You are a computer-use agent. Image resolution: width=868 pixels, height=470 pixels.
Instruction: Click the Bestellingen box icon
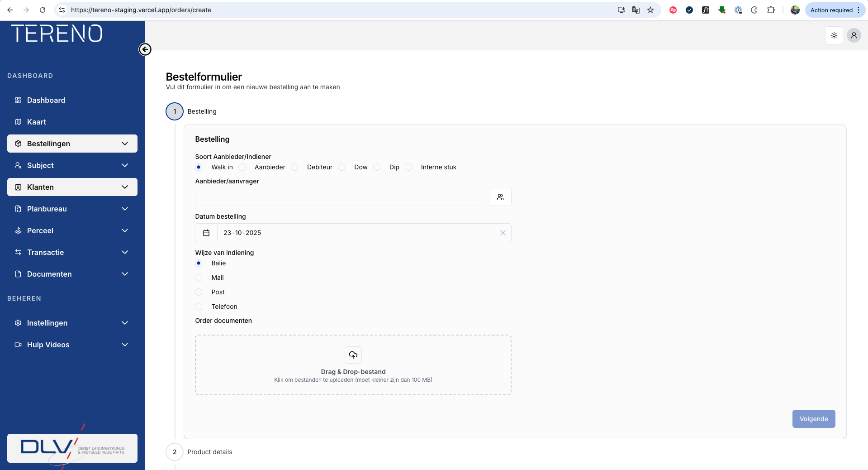pos(18,144)
